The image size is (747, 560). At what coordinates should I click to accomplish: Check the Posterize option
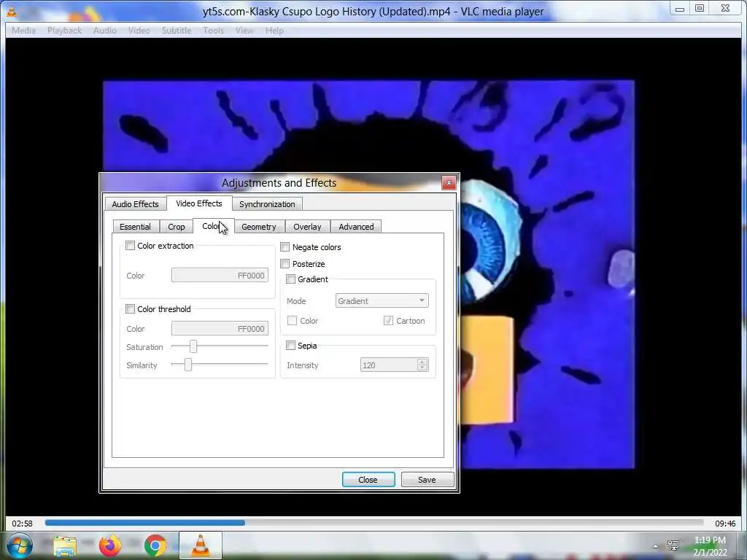285,263
